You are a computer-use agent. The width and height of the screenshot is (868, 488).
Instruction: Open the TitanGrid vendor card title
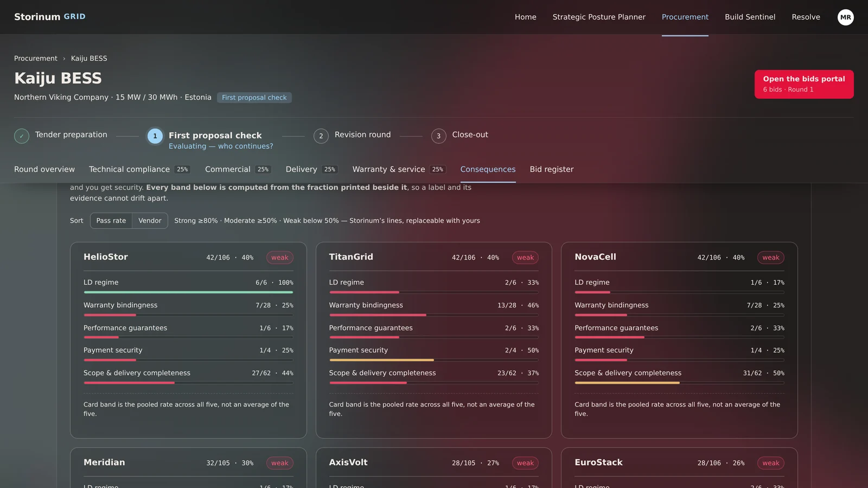[351, 257]
